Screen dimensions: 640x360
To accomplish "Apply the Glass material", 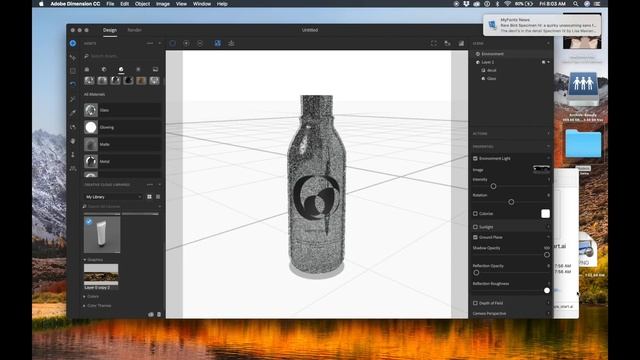I will (122, 110).
